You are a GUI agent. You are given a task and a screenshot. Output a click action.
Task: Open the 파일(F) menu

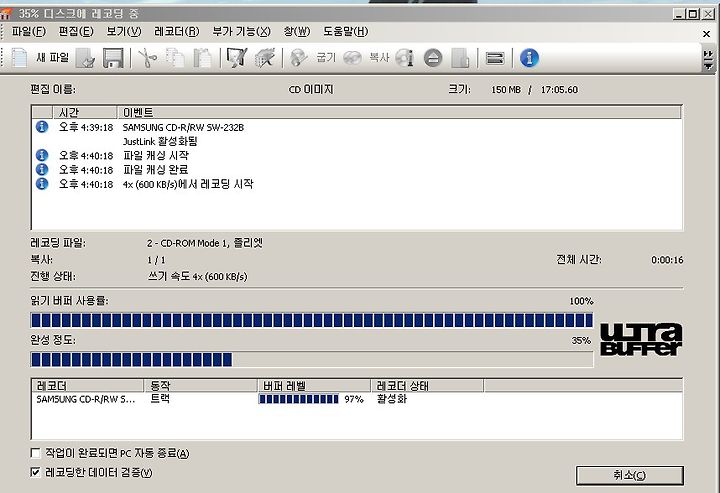click(28, 31)
